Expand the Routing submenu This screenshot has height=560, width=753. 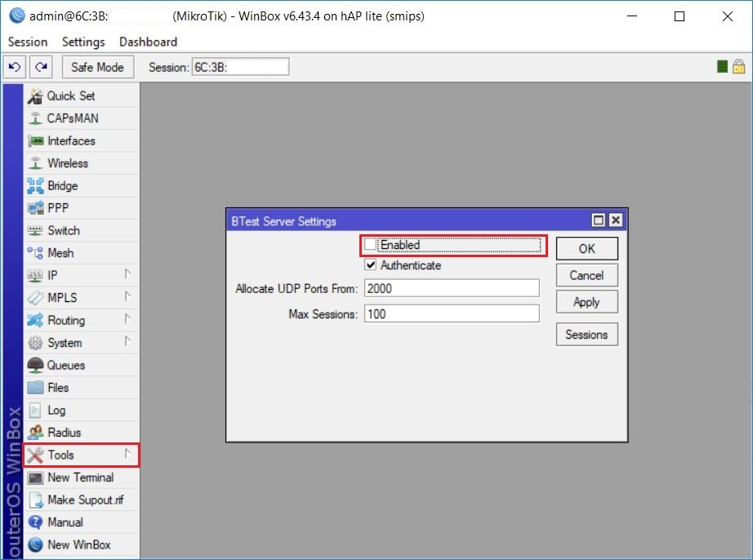pos(81,320)
